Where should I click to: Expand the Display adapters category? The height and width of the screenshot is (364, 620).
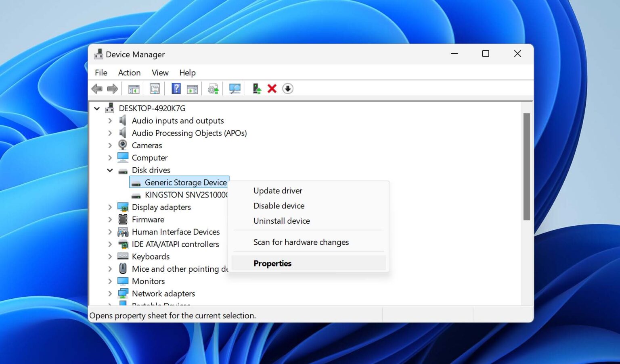click(110, 207)
